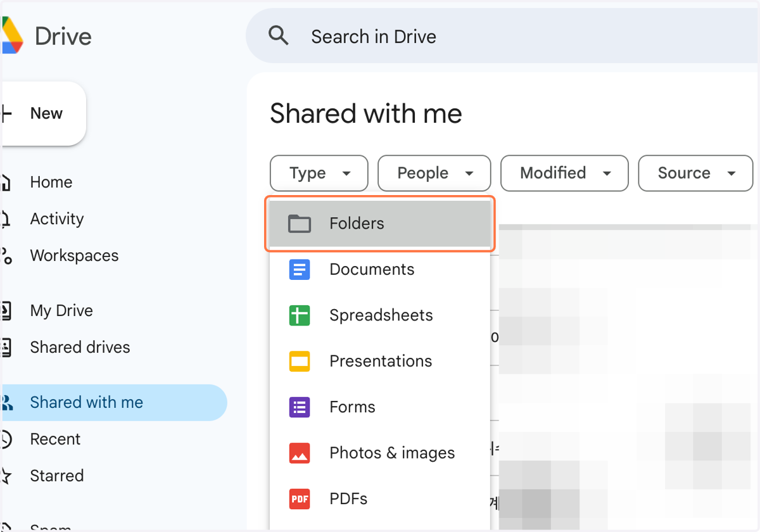Click the green Spreadsheets icon
This screenshot has height=532, width=760.
coord(300,315)
